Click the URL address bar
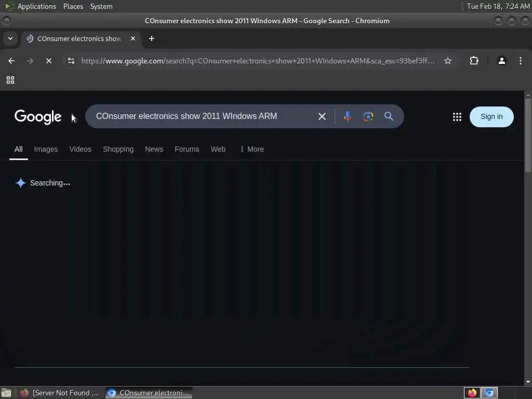Viewport: 532px width, 399px height. click(258, 61)
